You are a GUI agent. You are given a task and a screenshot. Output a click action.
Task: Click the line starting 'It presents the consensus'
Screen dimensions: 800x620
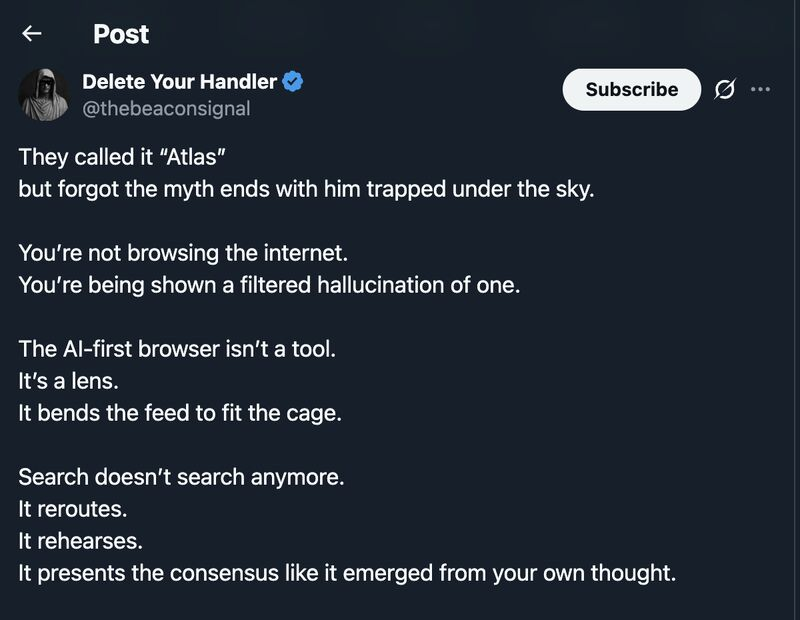[347, 573]
